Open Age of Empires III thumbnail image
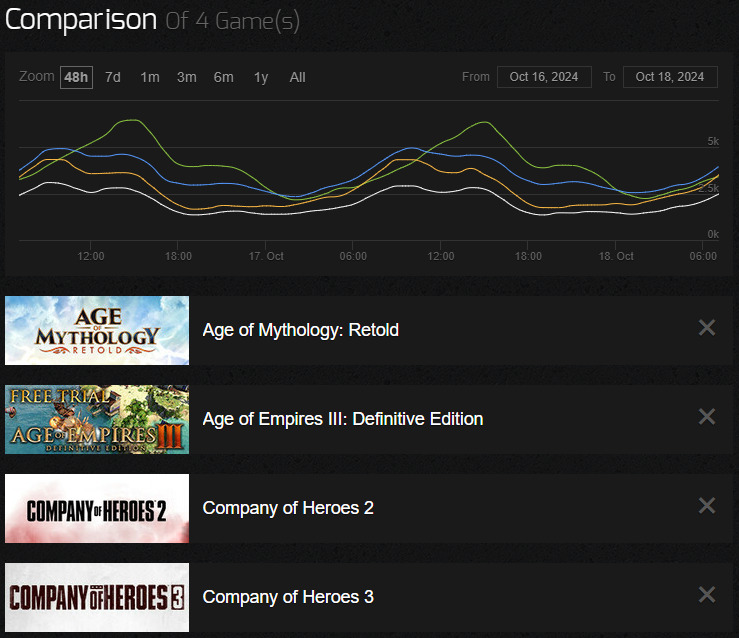The image size is (739, 638). [97, 419]
